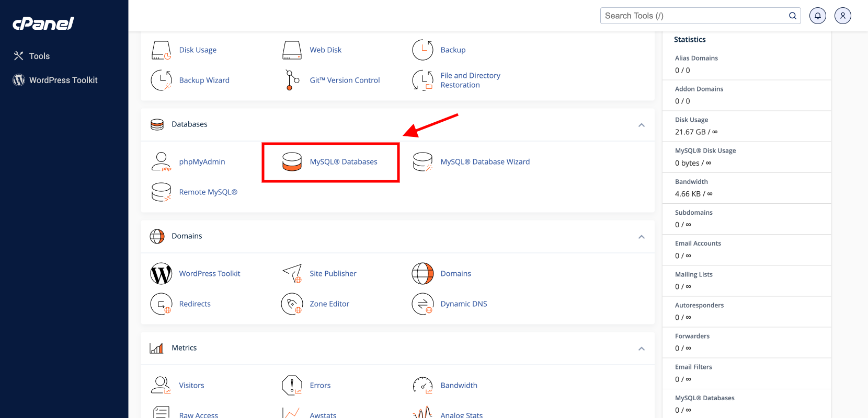Click the MySQL Databases cylinder icon

point(292,162)
